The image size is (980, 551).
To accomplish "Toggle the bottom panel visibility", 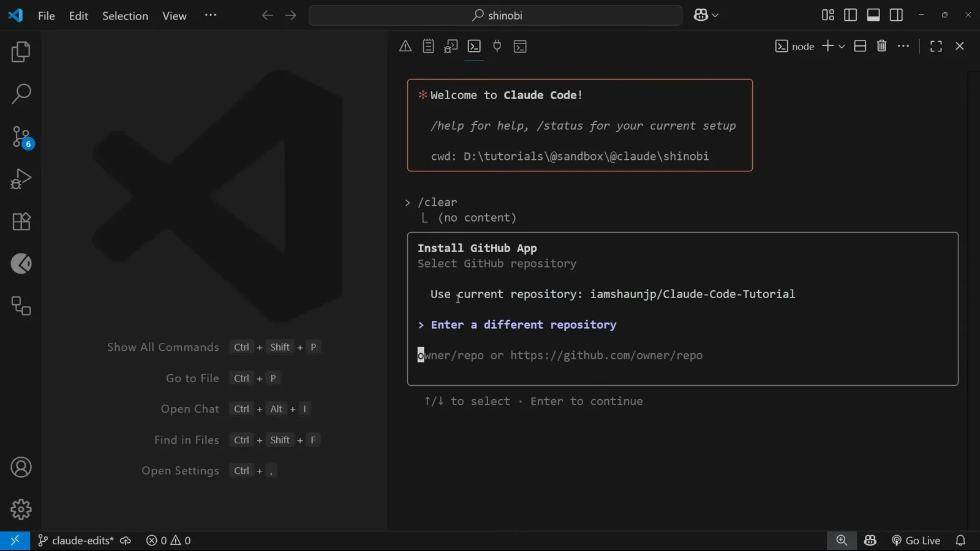I will (873, 15).
